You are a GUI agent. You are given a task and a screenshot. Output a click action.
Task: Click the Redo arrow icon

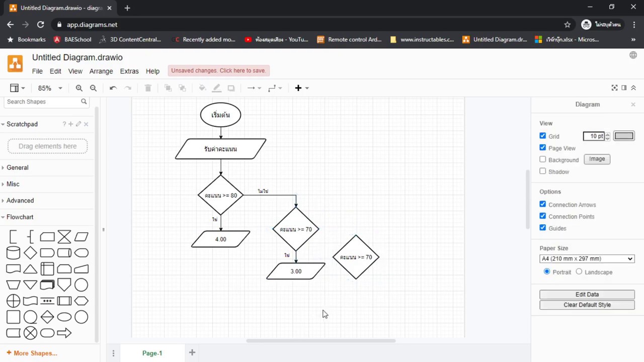(128, 88)
